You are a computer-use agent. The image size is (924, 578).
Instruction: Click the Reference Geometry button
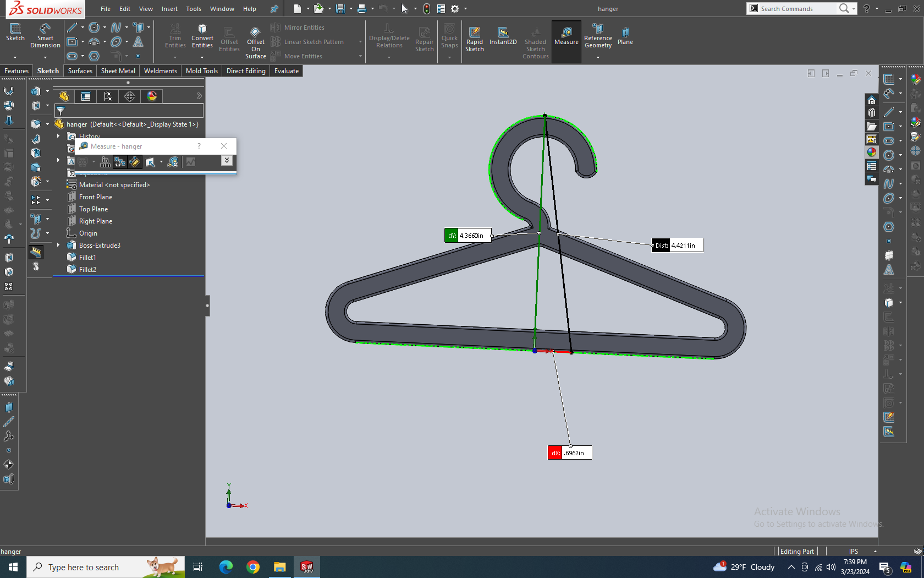point(598,36)
